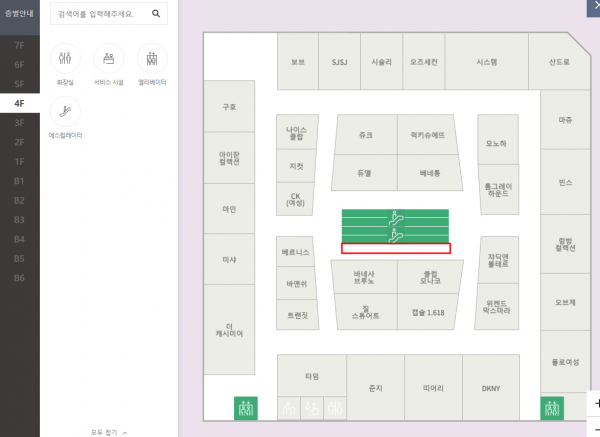This screenshot has width=600, height=437.
Task: Select the 보브 store on the map
Action: tap(298, 62)
